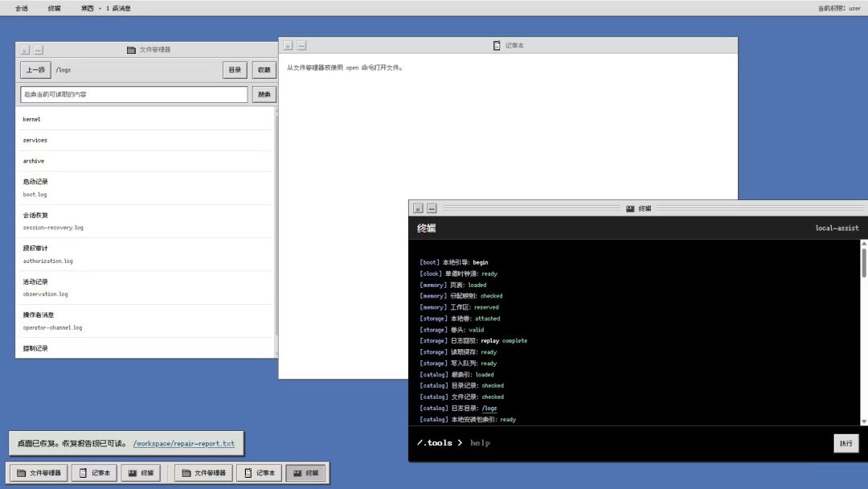Follow the /workspace/repair-report.txt link in the notification
The height and width of the screenshot is (489, 868).
184,444
